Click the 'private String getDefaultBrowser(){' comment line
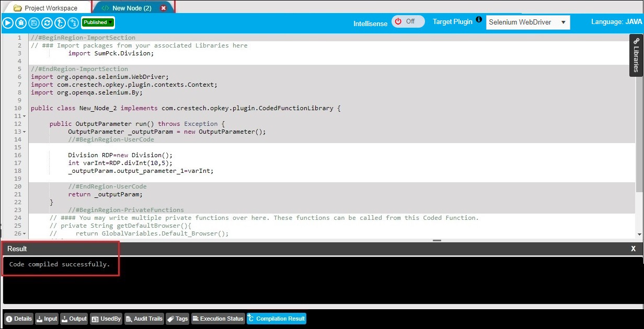The height and width of the screenshot is (329, 644). (x=121, y=226)
